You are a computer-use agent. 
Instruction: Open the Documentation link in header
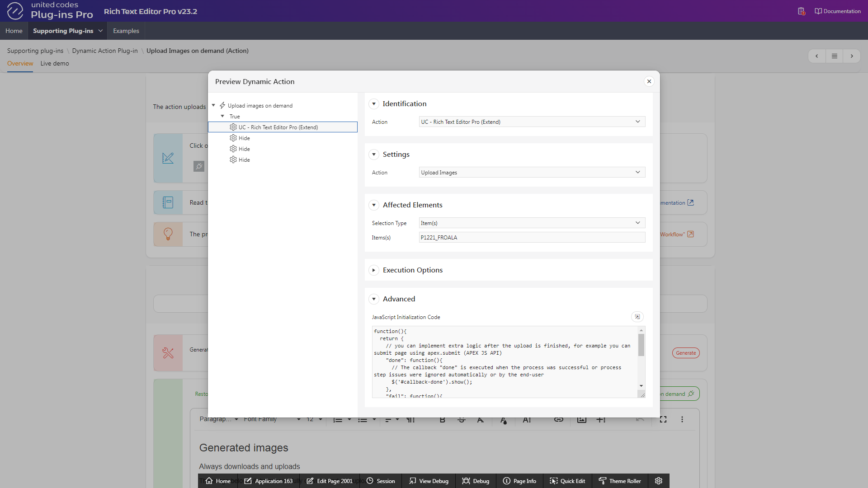point(838,11)
